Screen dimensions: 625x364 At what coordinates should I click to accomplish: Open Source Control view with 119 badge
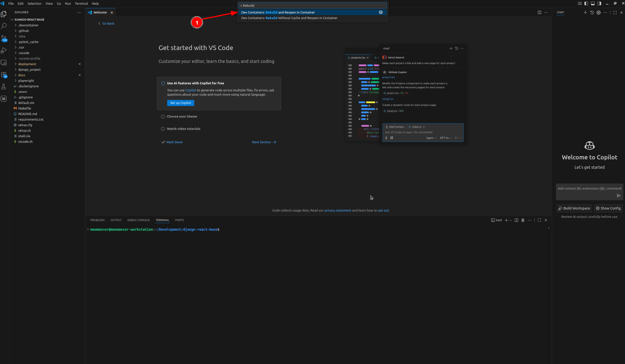tap(4, 38)
